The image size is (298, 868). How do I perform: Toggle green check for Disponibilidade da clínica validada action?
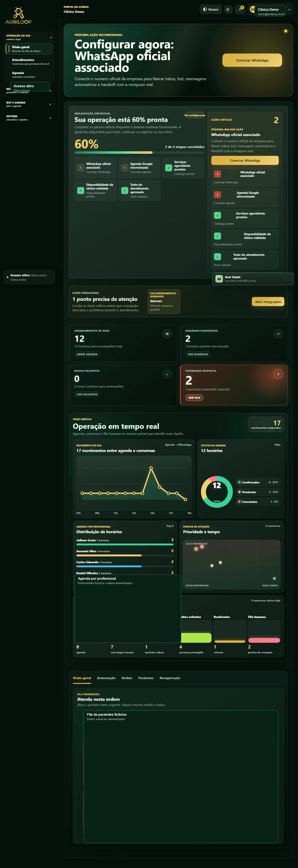coord(217,236)
